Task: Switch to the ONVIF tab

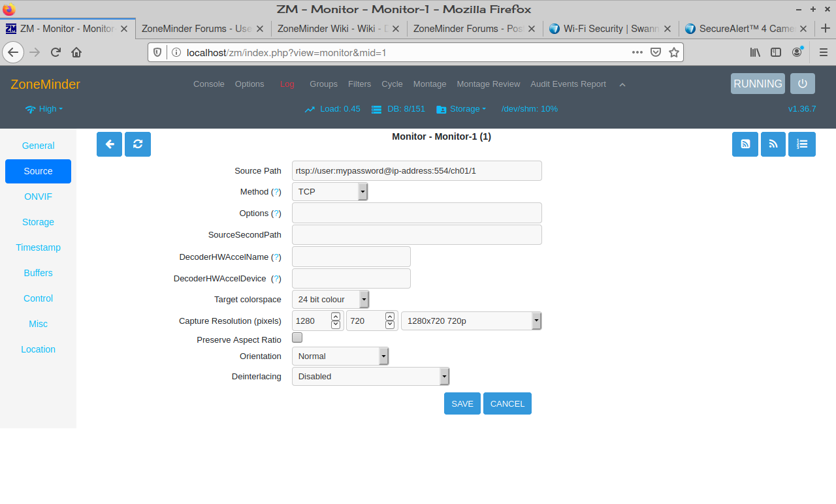Action: (x=38, y=197)
